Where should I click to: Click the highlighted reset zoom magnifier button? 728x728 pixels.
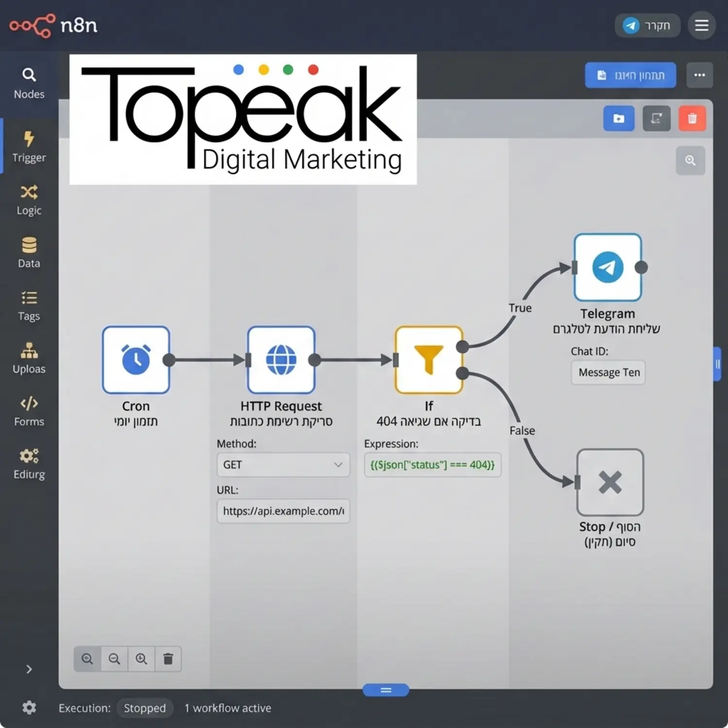[x=87, y=659]
